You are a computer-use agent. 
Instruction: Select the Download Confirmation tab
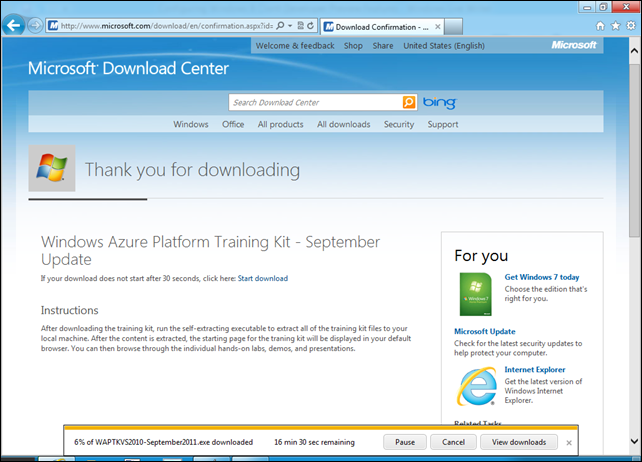coord(382,27)
